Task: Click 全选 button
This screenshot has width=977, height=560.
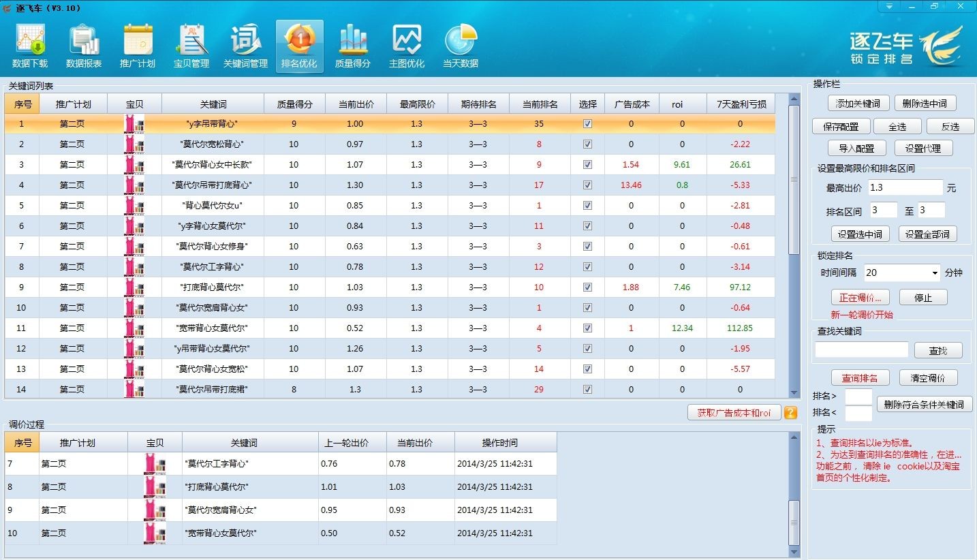Action: [x=897, y=127]
